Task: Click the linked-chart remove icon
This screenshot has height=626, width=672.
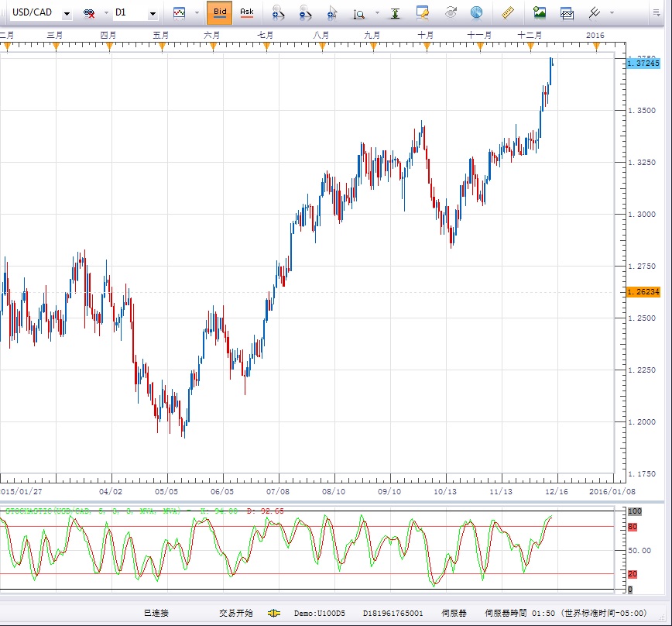Action: [x=89, y=13]
